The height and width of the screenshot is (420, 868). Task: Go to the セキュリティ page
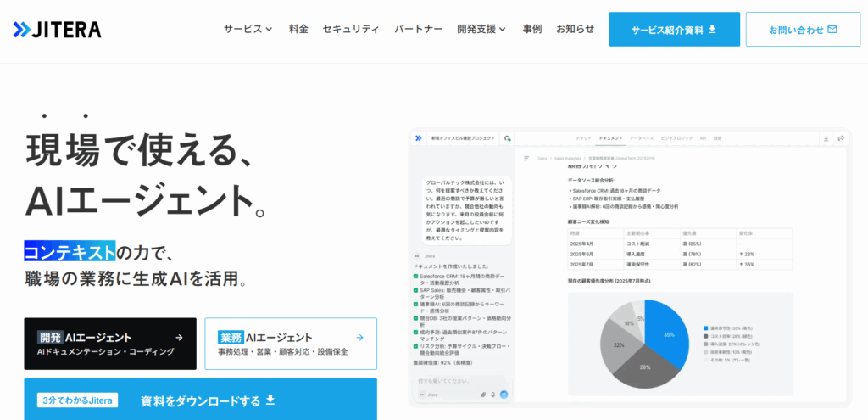(x=351, y=30)
